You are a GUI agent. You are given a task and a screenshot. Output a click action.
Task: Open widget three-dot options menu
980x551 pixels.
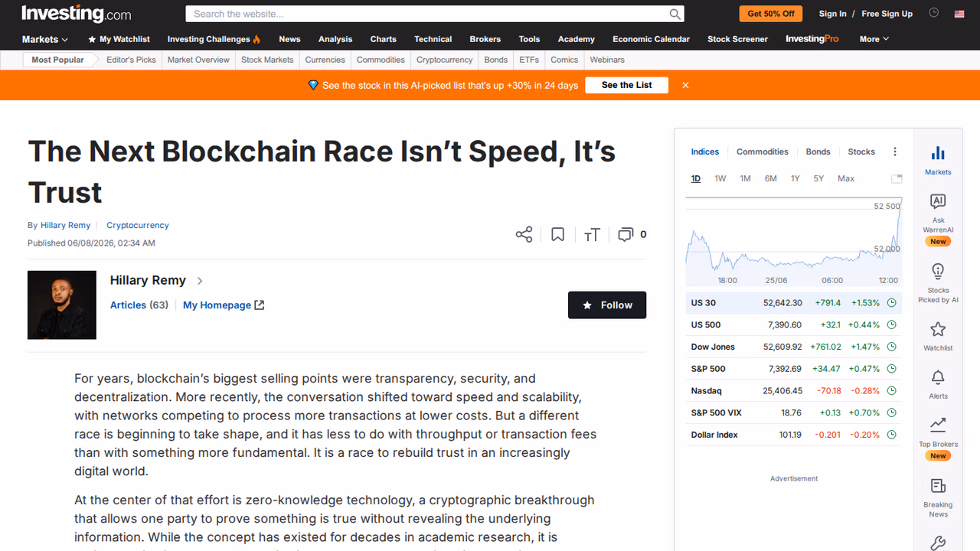click(x=895, y=152)
